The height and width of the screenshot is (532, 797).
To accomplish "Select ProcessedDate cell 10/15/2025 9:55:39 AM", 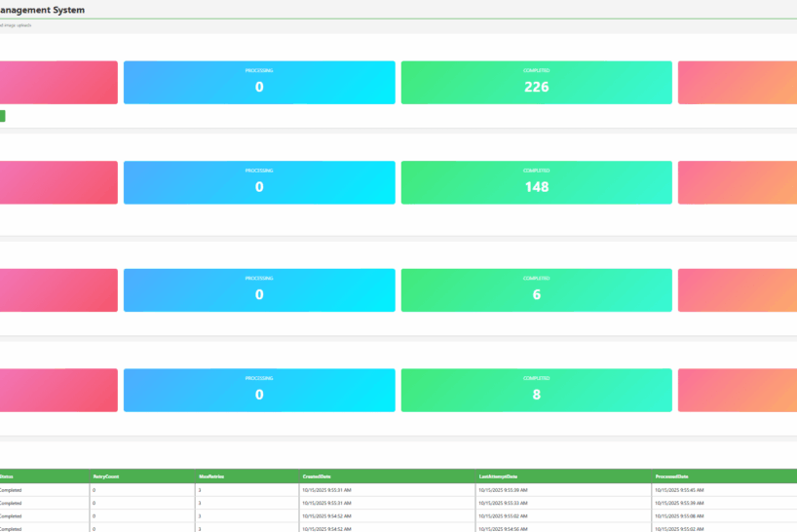I will (x=724, y=503).
